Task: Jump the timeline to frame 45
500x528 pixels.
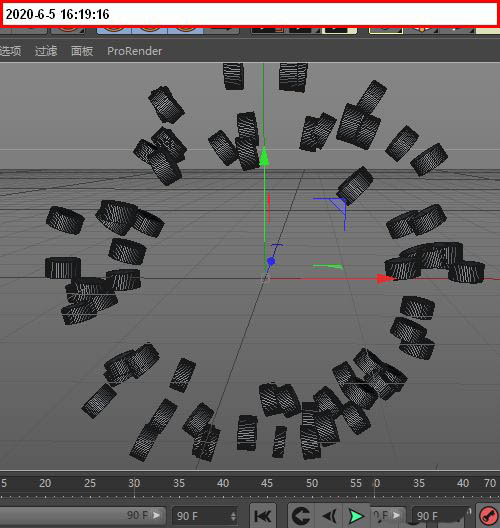Action: (x=267, y=483)
